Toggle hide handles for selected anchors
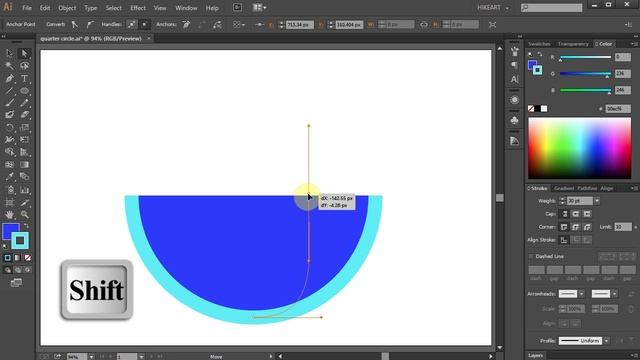Viewport: 640px width, 360px height. pyautogui.click(x=144, y=24)
